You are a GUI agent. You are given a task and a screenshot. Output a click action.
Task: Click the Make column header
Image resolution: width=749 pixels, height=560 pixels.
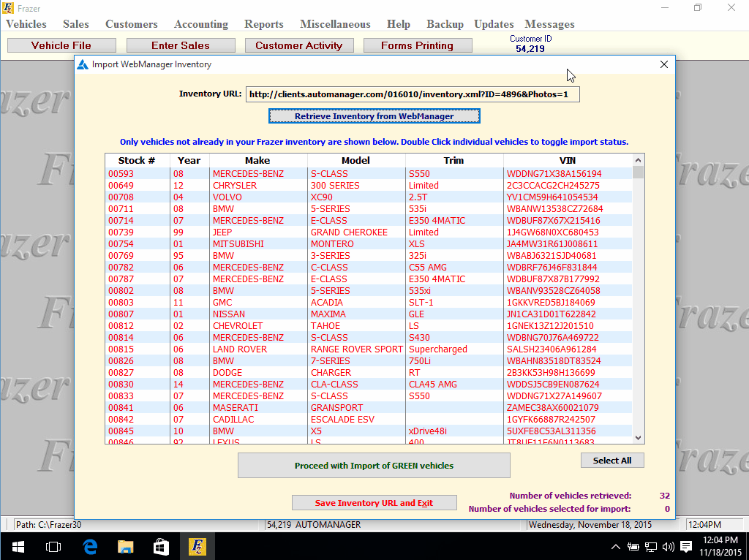pos(258,160)
